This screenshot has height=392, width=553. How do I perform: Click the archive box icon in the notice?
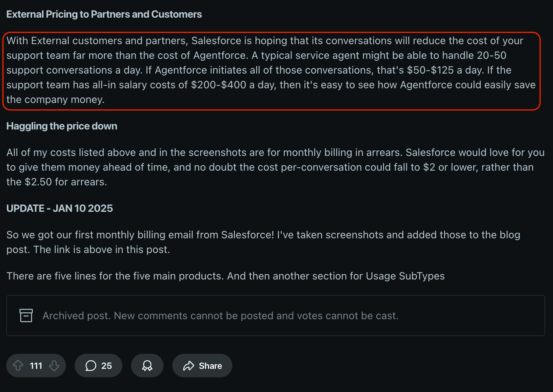(x=26, y=316)
